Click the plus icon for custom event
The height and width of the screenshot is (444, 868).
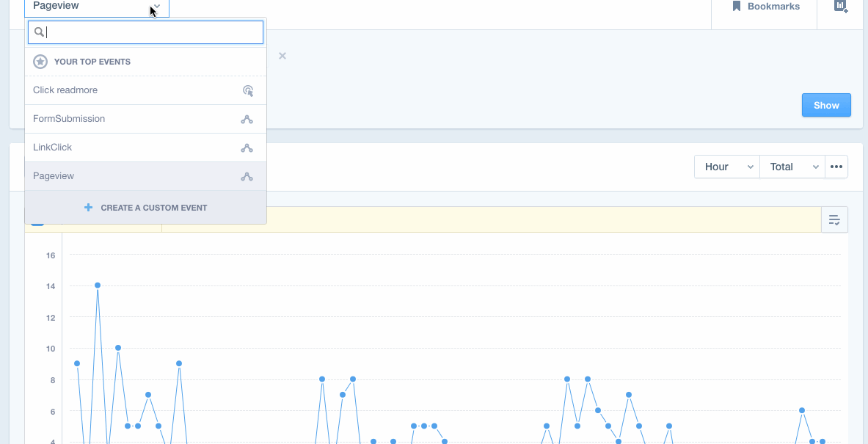pos(89,208)
